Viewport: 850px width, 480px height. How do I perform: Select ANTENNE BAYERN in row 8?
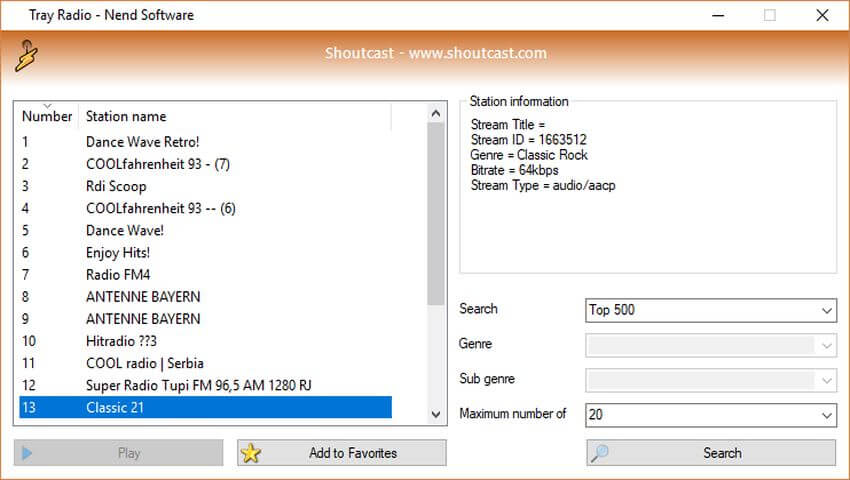(205, 297)
